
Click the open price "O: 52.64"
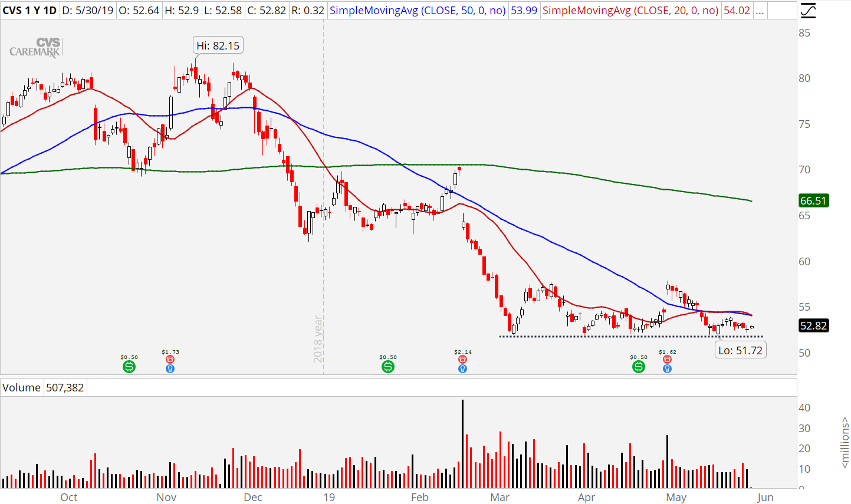pos(139,11)
